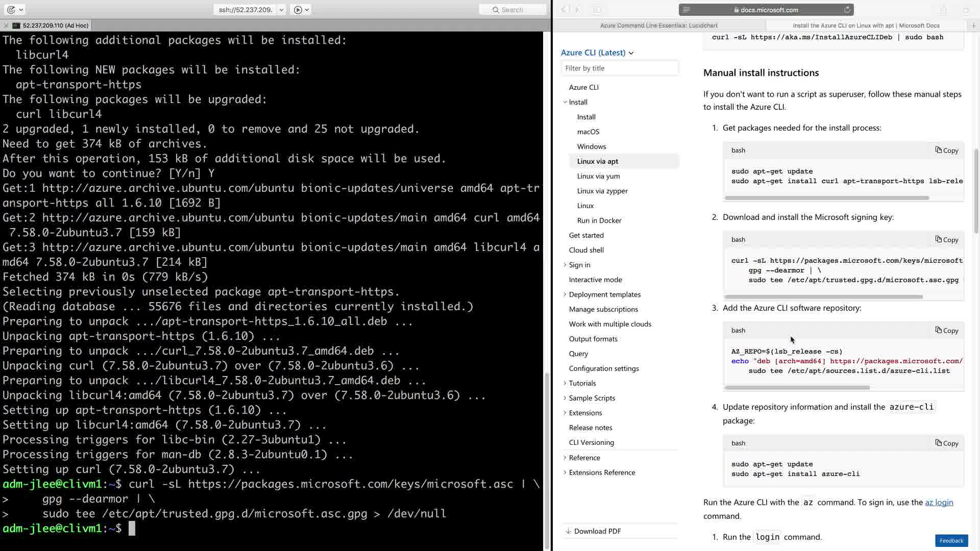Open new Safari tab with plus icon
980x551 pixels.
(x=973, y=26)
